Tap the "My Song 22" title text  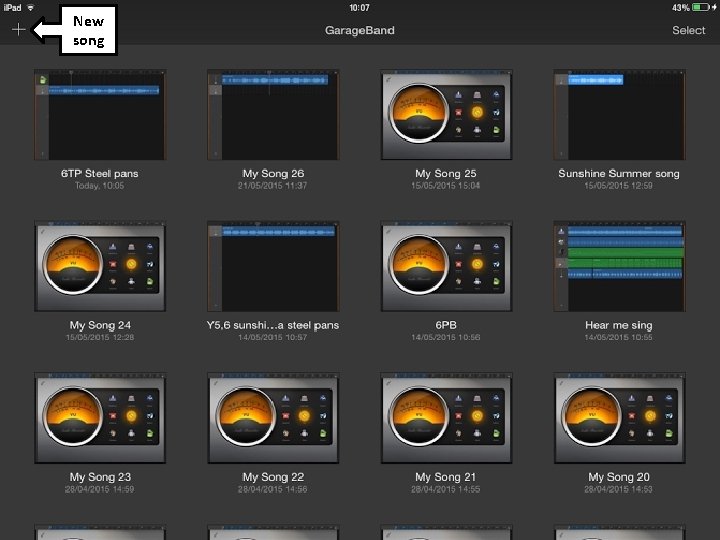pyautogui.click(x=273, y=477)
